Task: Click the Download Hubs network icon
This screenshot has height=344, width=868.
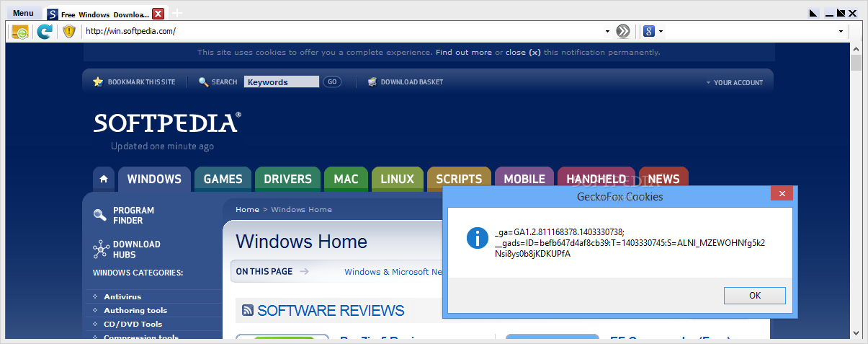Action: (101, 250)
